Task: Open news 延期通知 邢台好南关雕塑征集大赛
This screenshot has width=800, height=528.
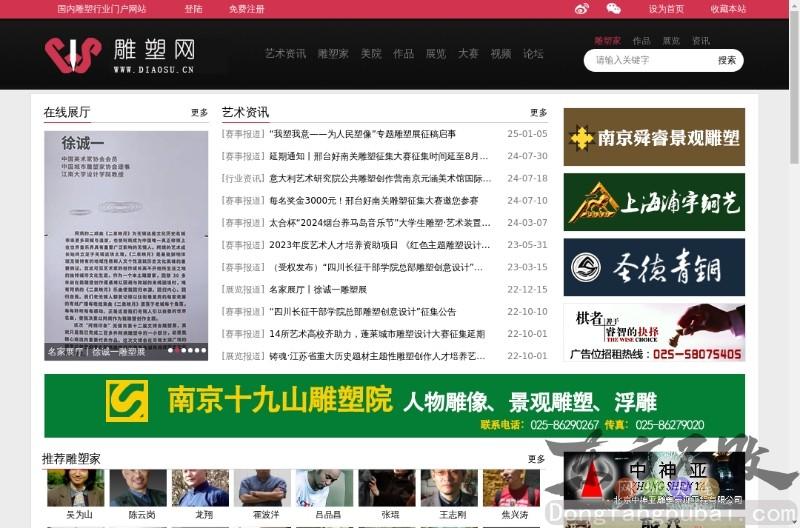Action: [379, 156]
